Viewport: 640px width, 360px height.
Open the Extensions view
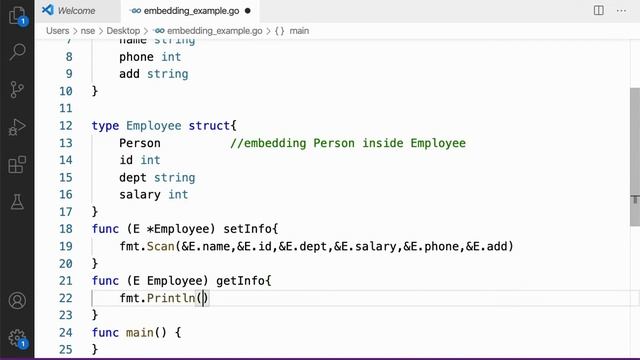[17, 164]
